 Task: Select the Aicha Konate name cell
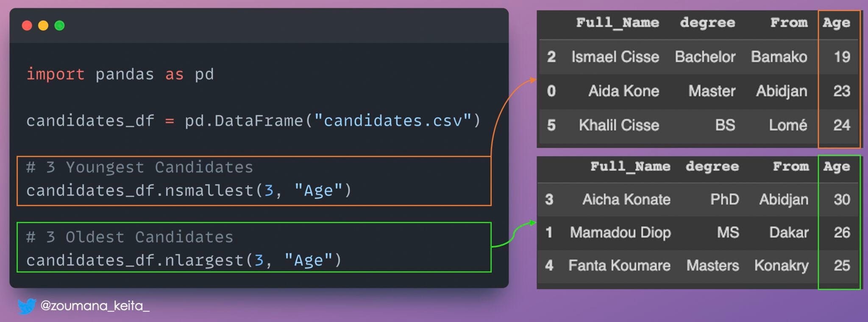click(x=626, y=199)
